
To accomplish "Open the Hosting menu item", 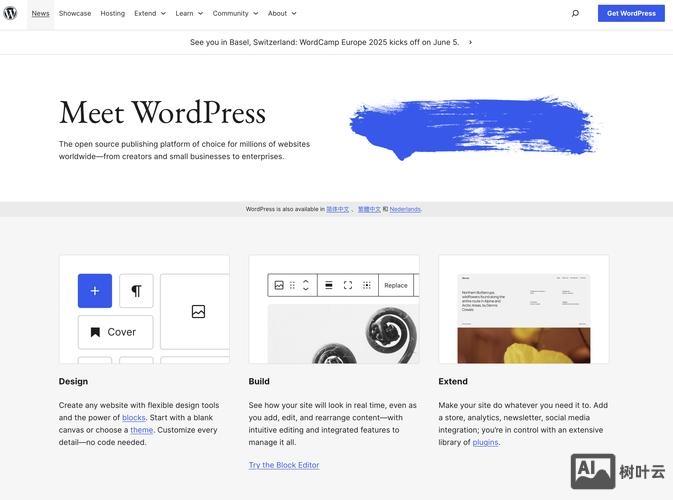I will 113,14.
